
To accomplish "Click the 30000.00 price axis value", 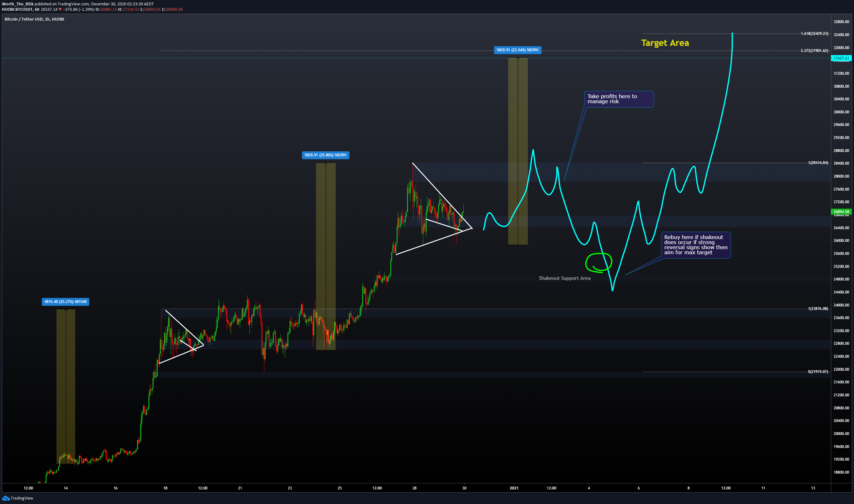I will 841,112.
